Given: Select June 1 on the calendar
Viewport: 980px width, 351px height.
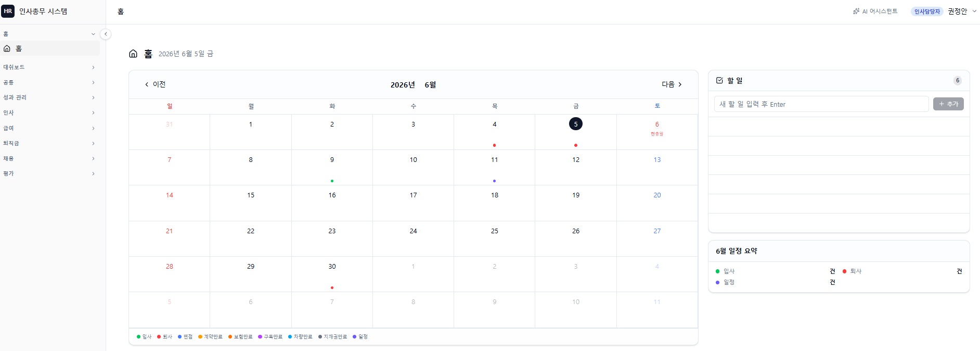Looking at the screenshot, I should pyautogui.click(x=251, y=132).
